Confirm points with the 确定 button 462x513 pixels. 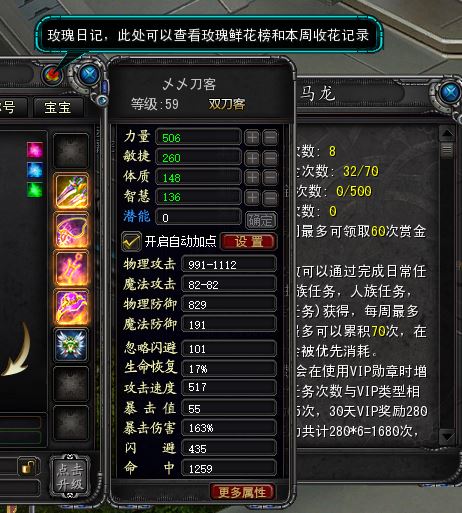(x=261, y=220)
